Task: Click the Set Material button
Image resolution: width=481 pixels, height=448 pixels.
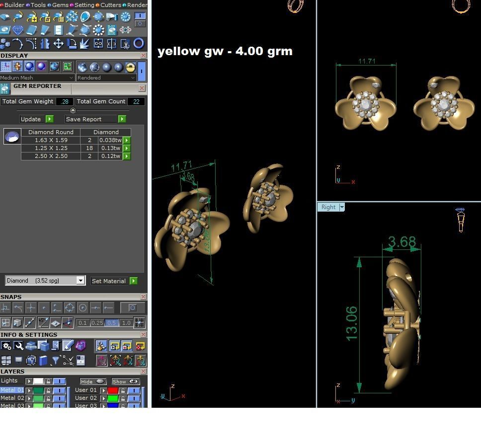Action: 114,281
